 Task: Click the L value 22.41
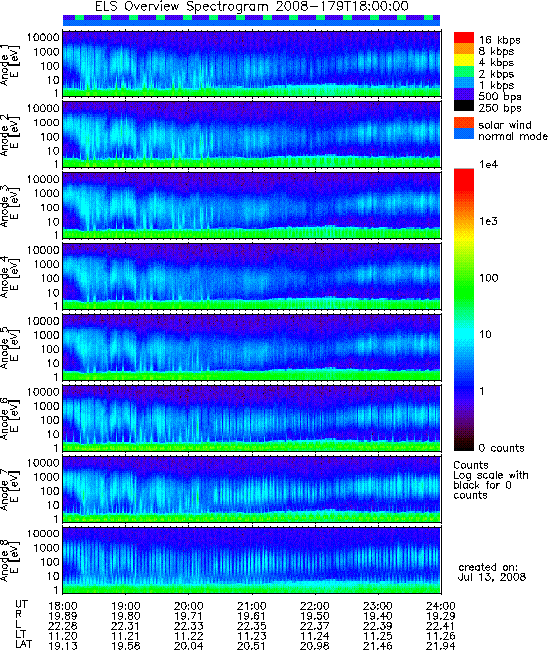pyautogui.click(x=441, y=626)
